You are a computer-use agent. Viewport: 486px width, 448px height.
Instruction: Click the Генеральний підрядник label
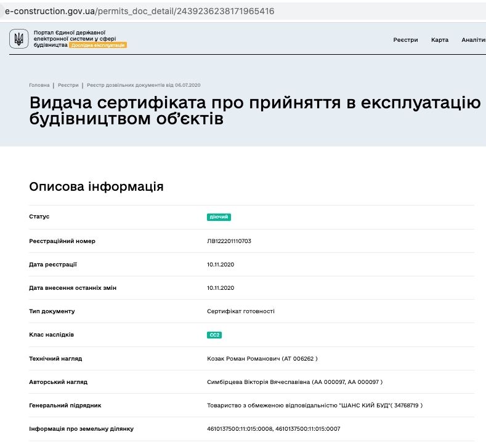(65, 406)
